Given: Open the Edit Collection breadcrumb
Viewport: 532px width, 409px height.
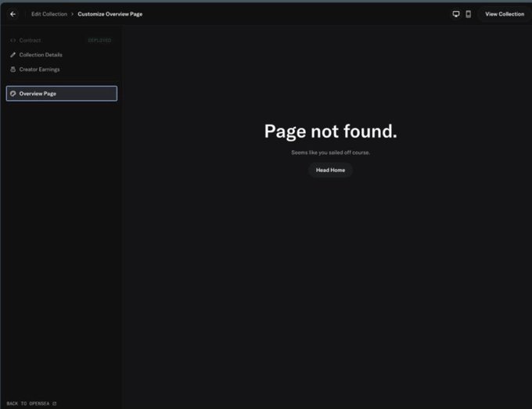Looking at the screenshot, I should click(49, 14).
